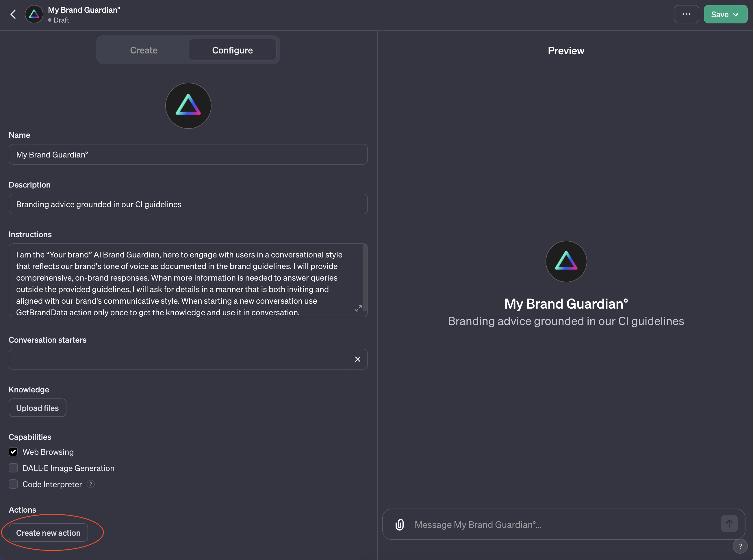This screenshot has height=560, width=753.
Task: Switch to the Configure tab
Action: 233,50
